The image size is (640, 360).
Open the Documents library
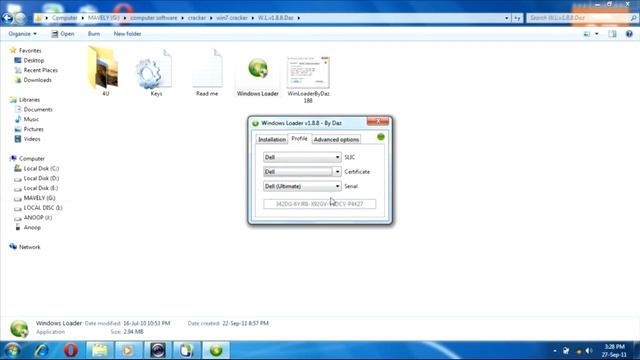(38, 109)
